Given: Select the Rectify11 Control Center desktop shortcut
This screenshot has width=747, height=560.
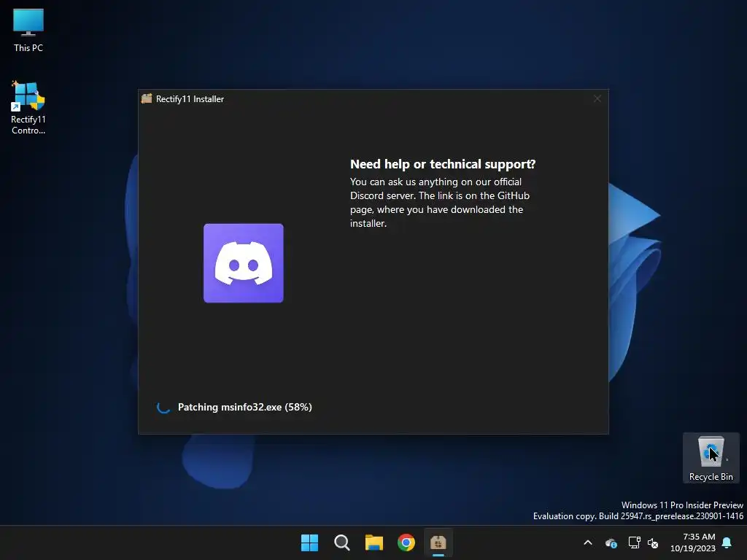Looking at the screenshot, I should (x=28, y=108).
